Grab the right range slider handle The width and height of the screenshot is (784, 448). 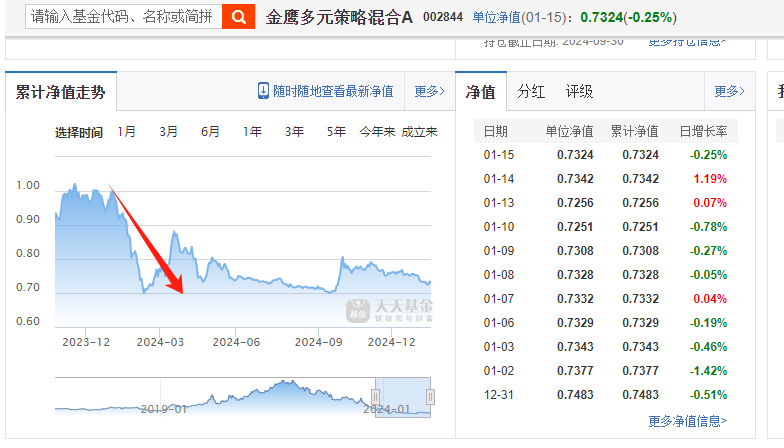pyautogui.click(x=430, y=397)
